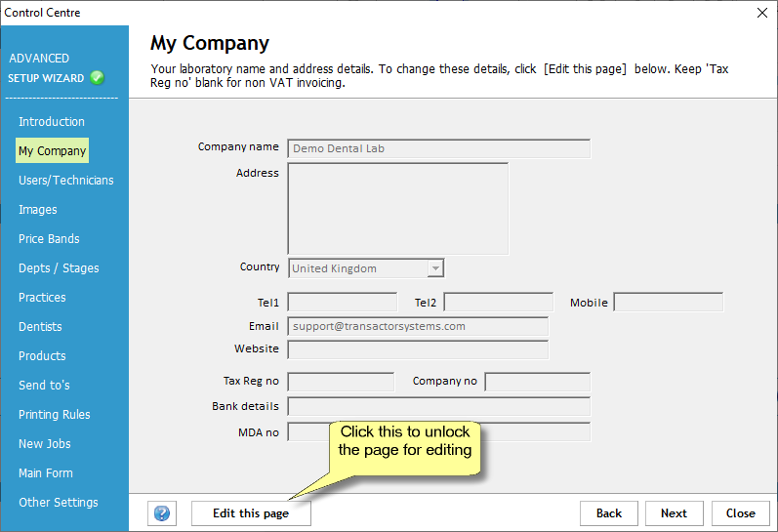Click the Tax Reg no field

tap(341, 382)
